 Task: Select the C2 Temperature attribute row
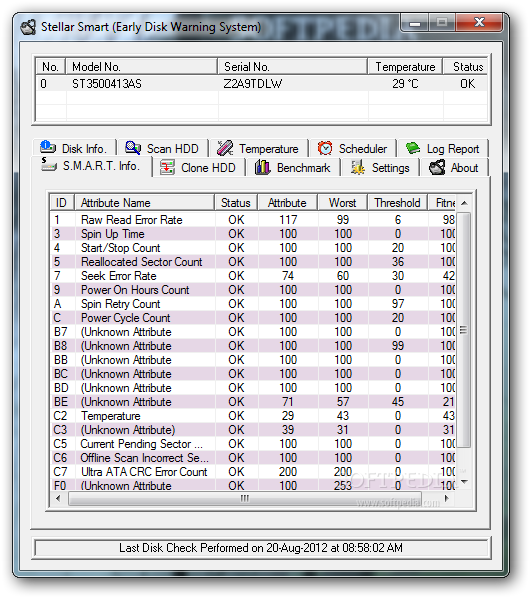tap(254, 416)
